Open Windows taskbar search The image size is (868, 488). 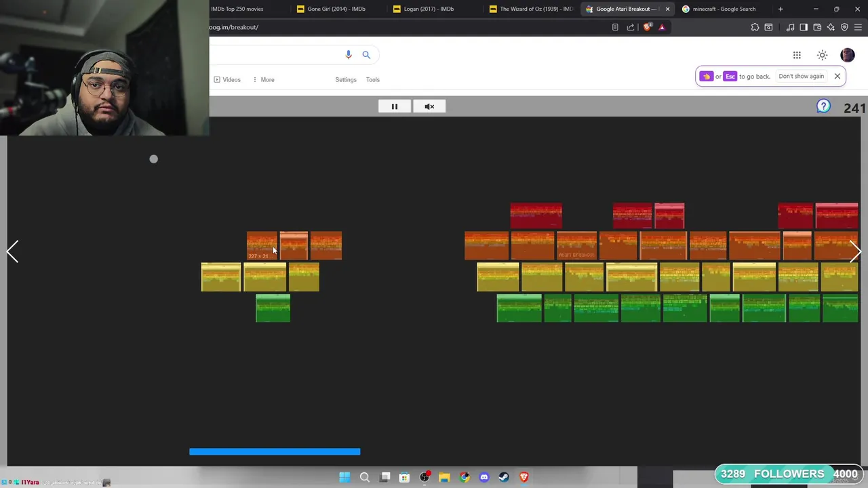pos(364,477)
